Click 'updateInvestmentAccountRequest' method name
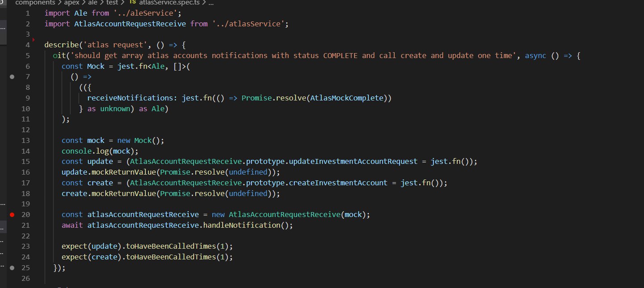 (354, 162)
